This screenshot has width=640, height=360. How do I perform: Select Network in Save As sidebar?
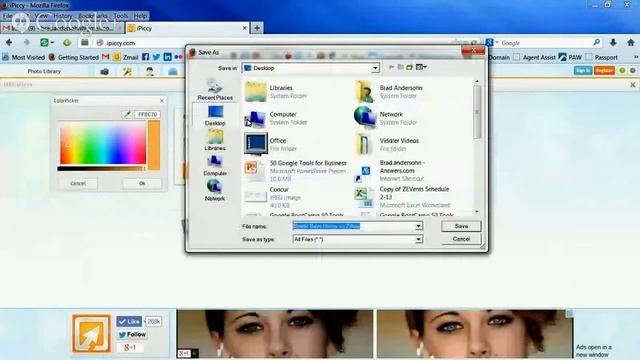click(x=215, y=191)
